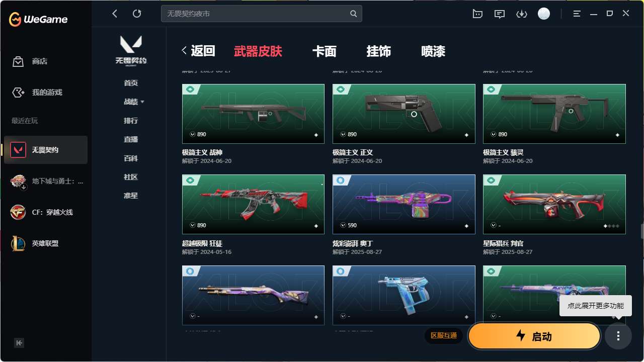644x362 pixels.
Task: Switch to the 喷漆 tab
Action: pos(433,51)
